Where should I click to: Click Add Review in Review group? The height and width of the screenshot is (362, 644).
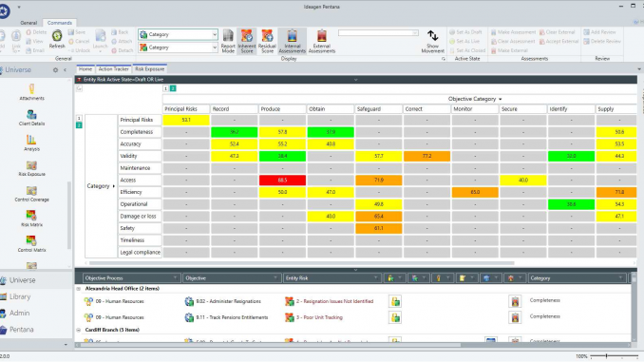click(x=599, y=32)
